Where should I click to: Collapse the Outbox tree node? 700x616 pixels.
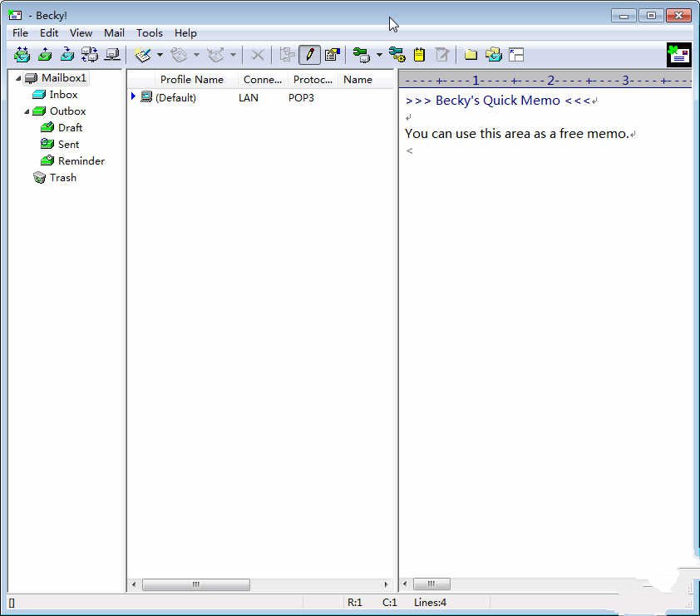pos(27,111)
